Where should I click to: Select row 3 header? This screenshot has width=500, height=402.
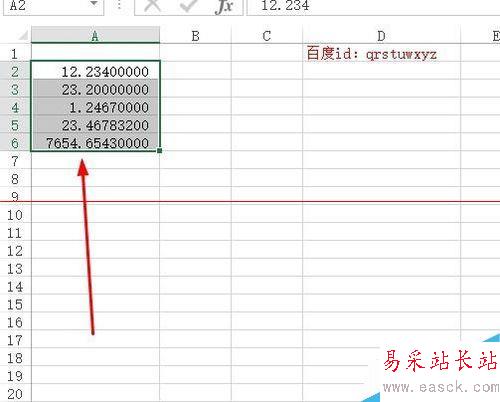(x=15, y=89)
